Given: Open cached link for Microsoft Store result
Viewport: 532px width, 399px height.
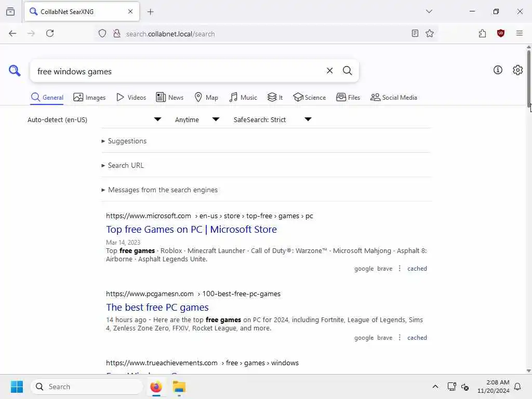Looking at the screenshot, I should (x=417, y=269).
